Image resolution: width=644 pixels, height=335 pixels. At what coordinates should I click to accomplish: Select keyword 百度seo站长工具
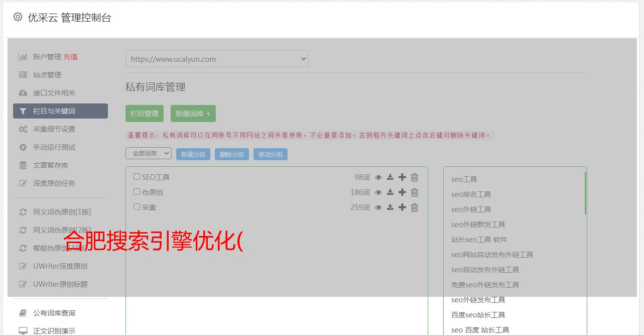(x=478, y=315)
